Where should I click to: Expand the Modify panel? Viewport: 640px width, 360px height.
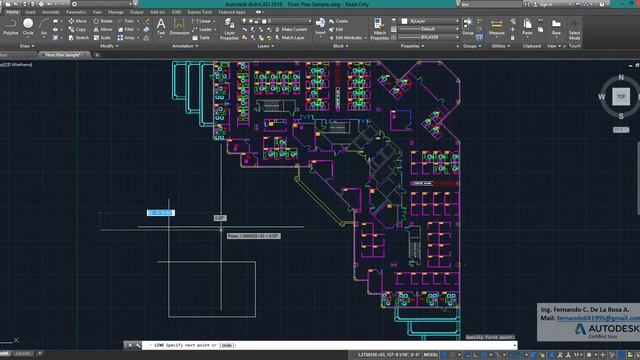point(109,46)
